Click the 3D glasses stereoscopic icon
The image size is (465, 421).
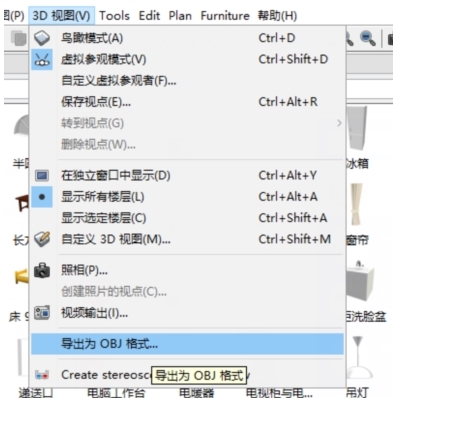(42, 375)
